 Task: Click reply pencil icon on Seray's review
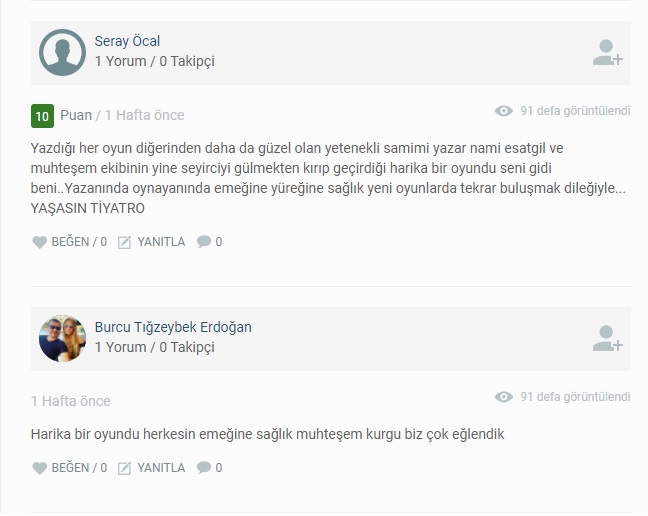point(124,242)
